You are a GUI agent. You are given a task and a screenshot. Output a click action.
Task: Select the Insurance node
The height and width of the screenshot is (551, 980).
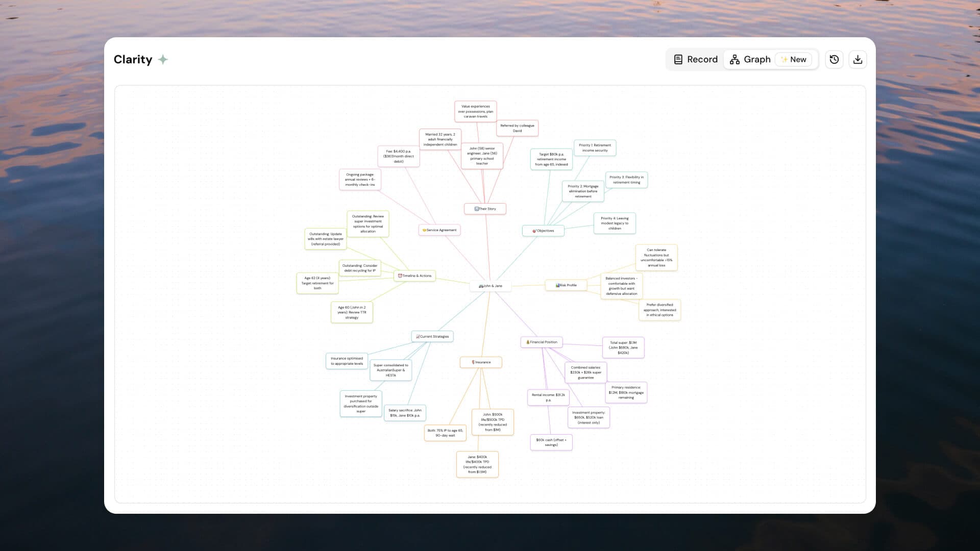[481, 362]
